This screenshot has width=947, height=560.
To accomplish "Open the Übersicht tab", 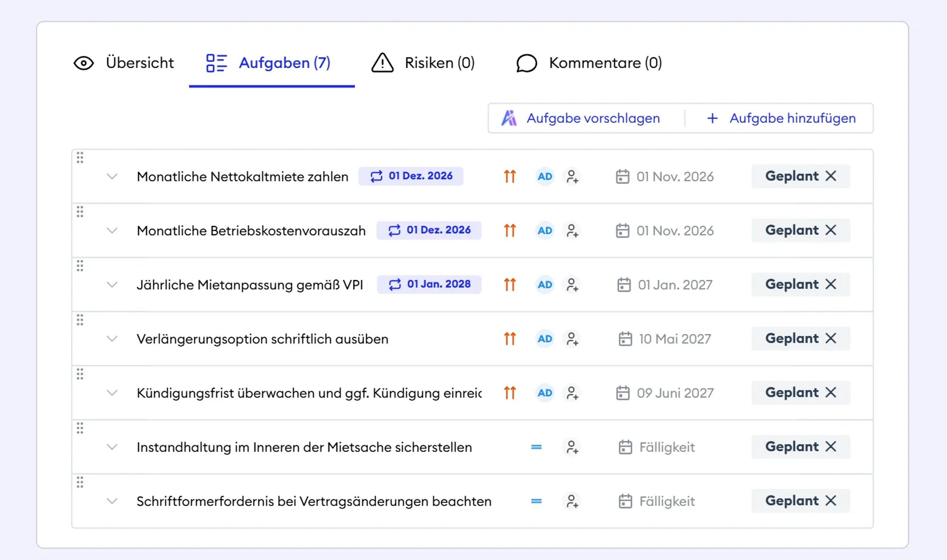I will click(x=124, y=63).
